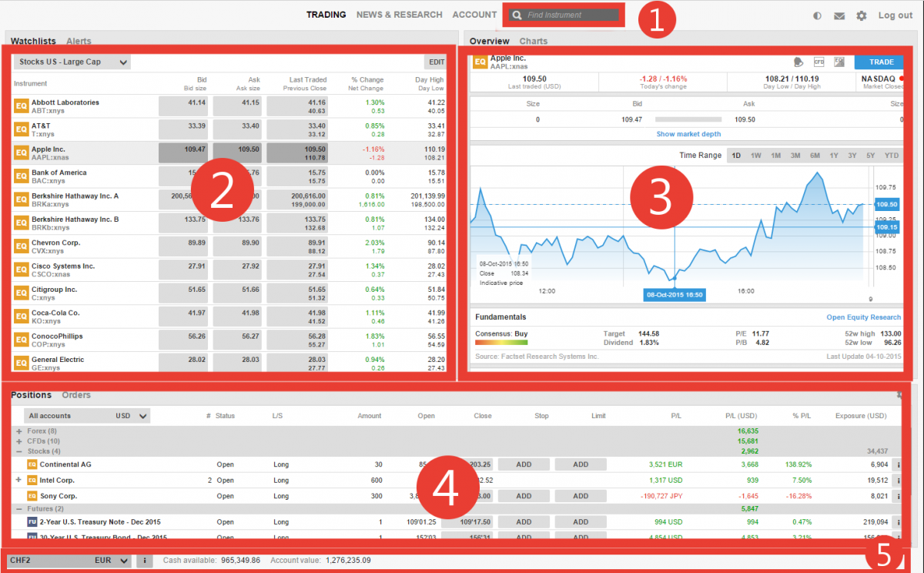Select the 3Y time range
924x573 pixels.
[852, 156]
